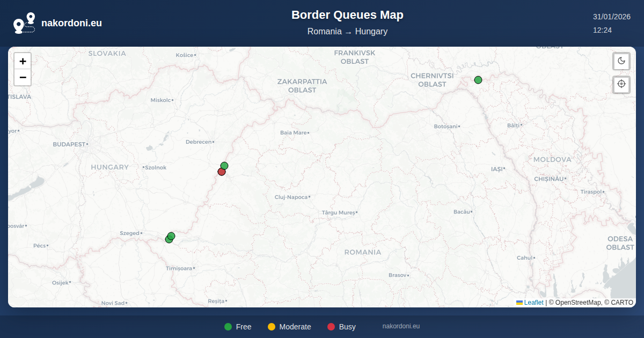This screenshot has width=644, height=338.
Task: Click the Budapest city label on map
Action: (69, 144)
